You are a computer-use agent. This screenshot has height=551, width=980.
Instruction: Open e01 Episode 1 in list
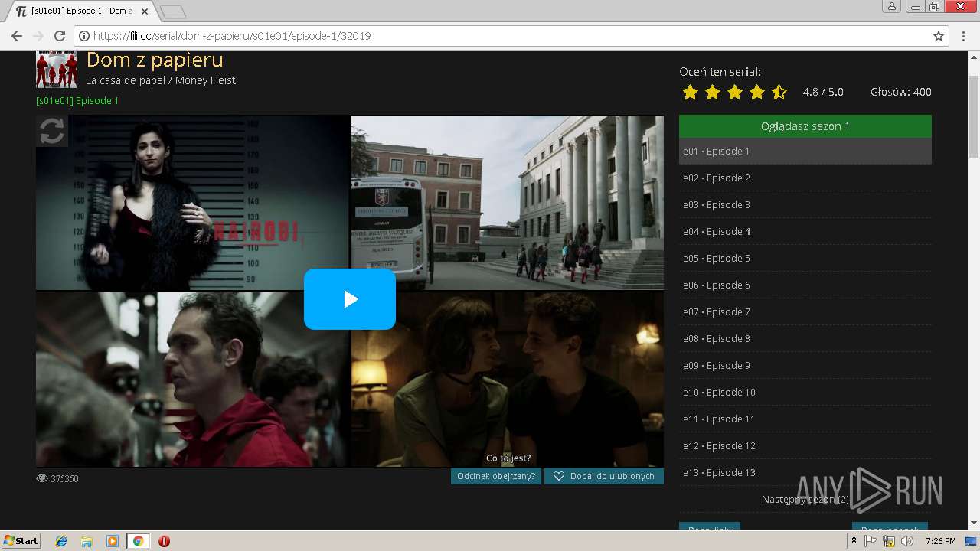click(805, 151)
